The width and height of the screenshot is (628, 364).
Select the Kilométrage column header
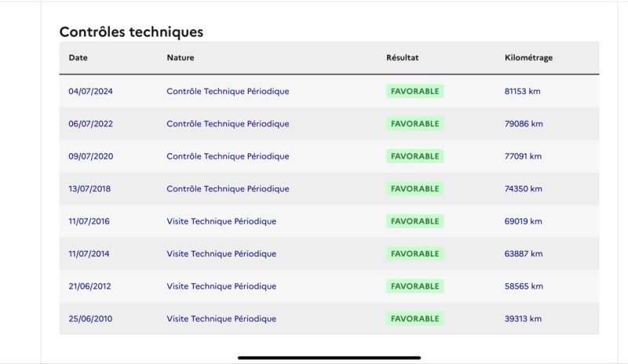[528, 58]
